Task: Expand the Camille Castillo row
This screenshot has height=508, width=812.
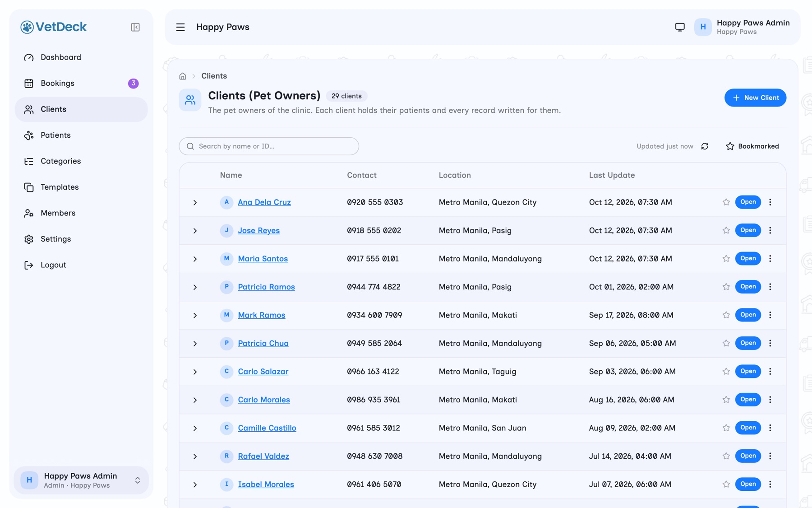Action: pyautogui.click(x=195, y=428)
